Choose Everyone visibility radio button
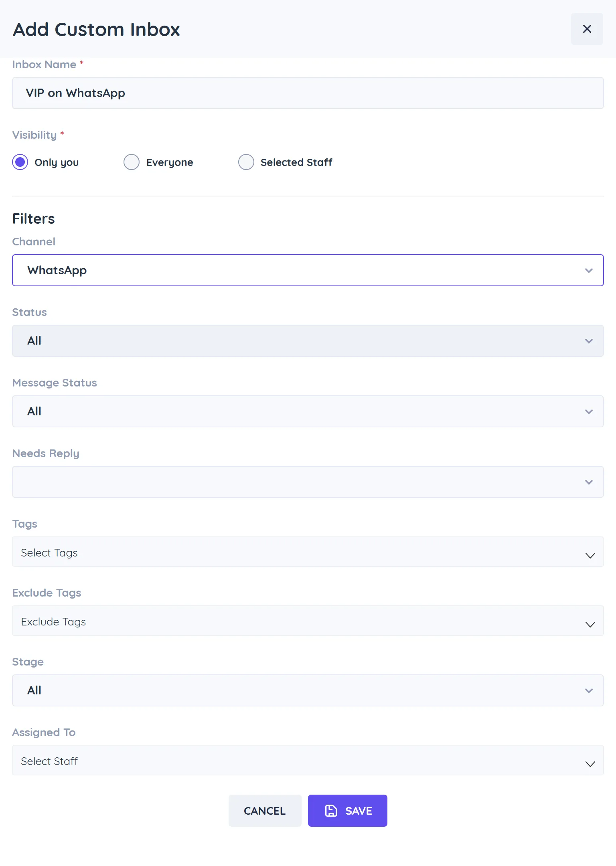 [x=132, y=162]
